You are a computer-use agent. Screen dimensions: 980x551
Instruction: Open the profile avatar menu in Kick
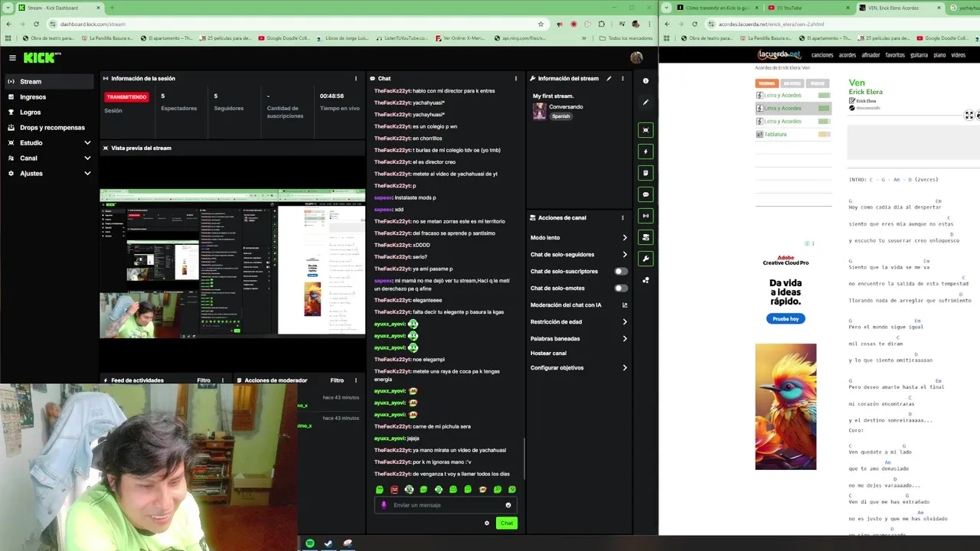(x=636, y=57)
